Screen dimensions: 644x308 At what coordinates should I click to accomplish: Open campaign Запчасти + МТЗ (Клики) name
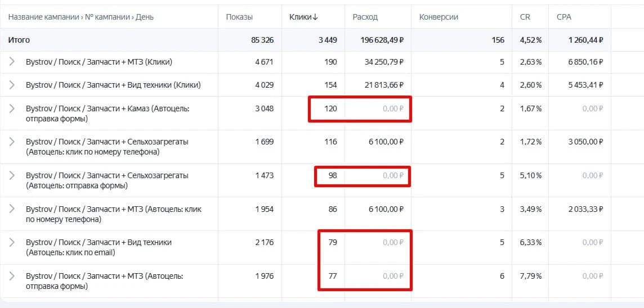coord(99,62)
